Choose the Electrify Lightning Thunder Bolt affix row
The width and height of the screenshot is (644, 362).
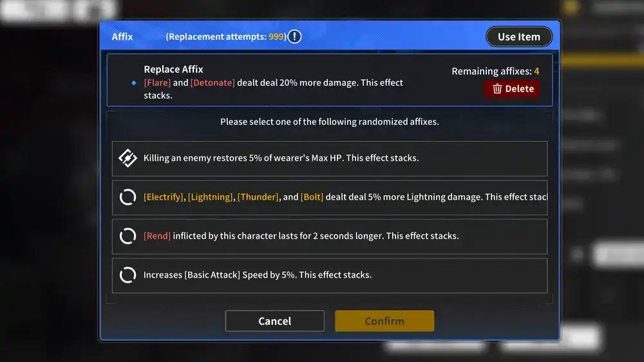(329, 198)
